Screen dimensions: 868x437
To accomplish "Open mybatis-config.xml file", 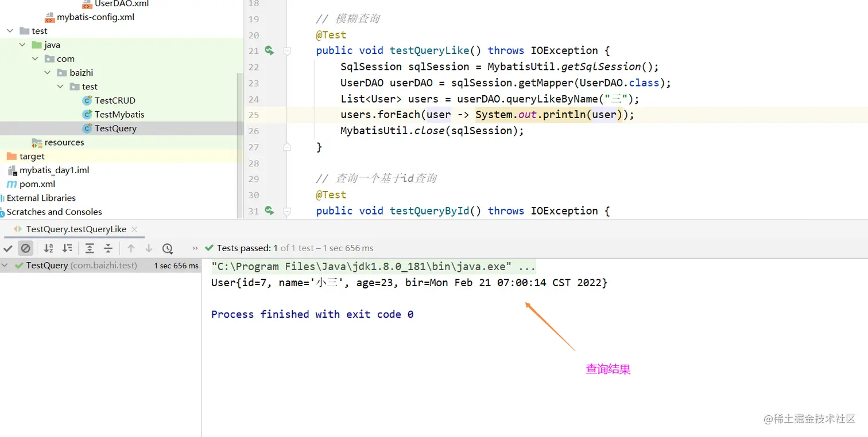I will click(x=95, y=17).
